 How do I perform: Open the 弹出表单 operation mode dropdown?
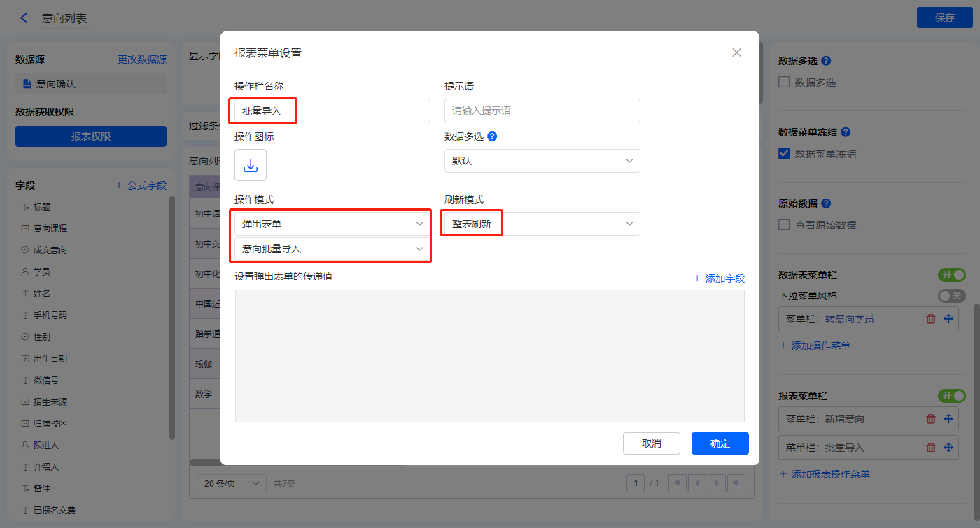click(x=332, y=224)
